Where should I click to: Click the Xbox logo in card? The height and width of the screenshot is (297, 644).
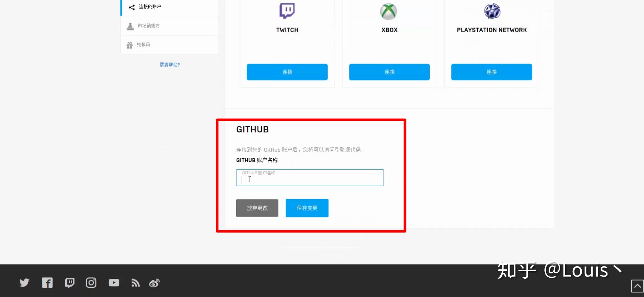pyautogui.click(x=389, y=11)
